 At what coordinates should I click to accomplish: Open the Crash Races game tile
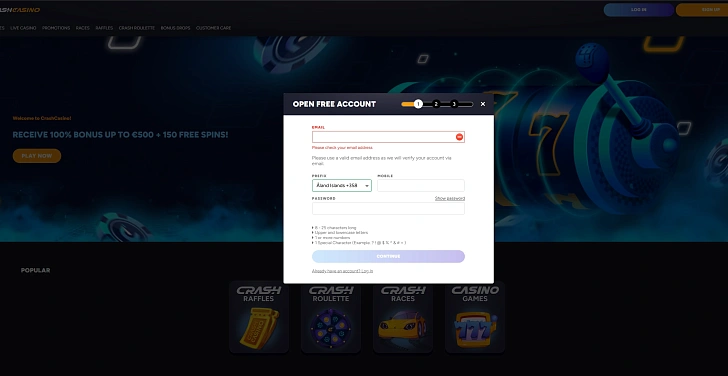coord(403,317)
